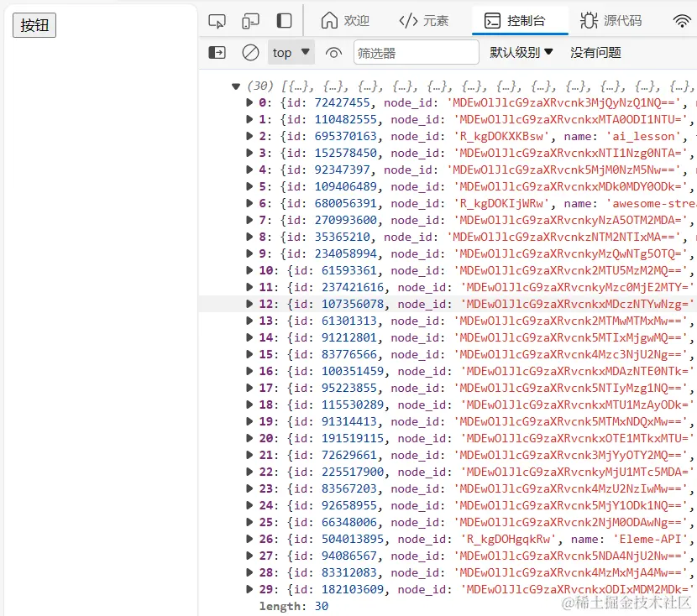697x616 pixels.
Task: Clear the console with the ban icon
Action: click(250, 52)
